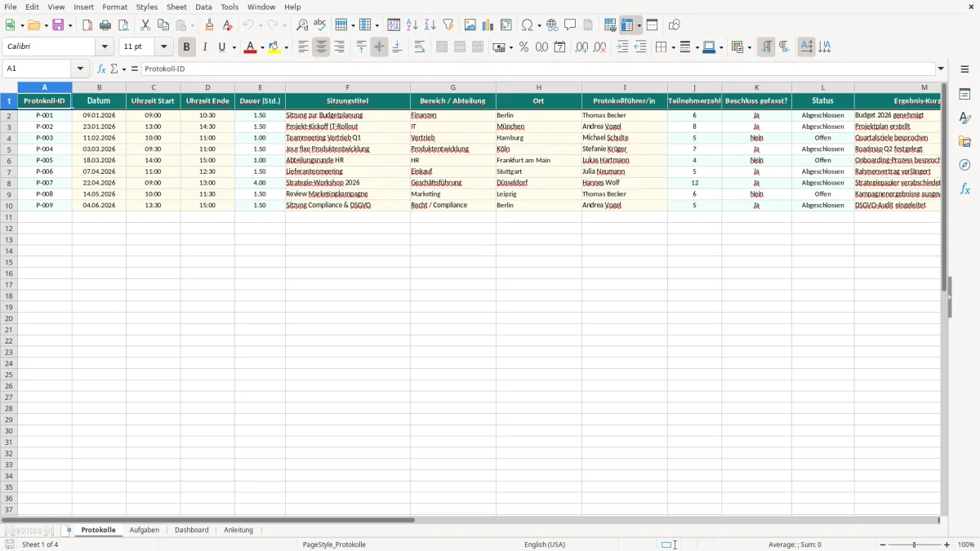Run the Spelling check icon
This screenshot has width=980, height=551.
point(320,25)
